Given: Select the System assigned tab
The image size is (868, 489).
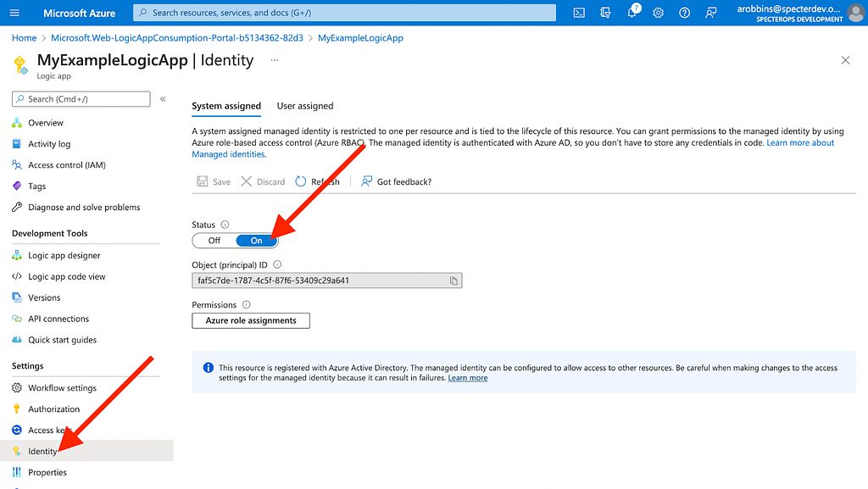Looking at the screenshot, I should click(x=226, y=106).
